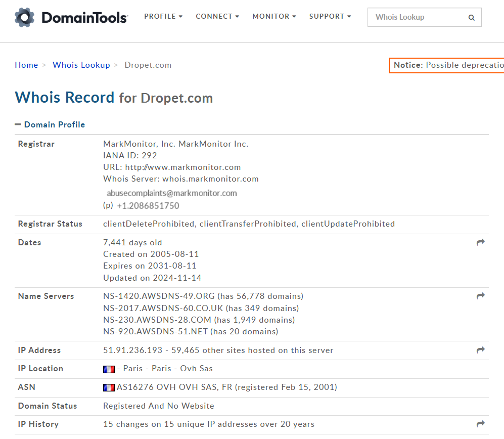This screenshot has height=439, width=504.
Task: Click the Whois Record for Dropet.com heading
Action: (x=114, y=98)
